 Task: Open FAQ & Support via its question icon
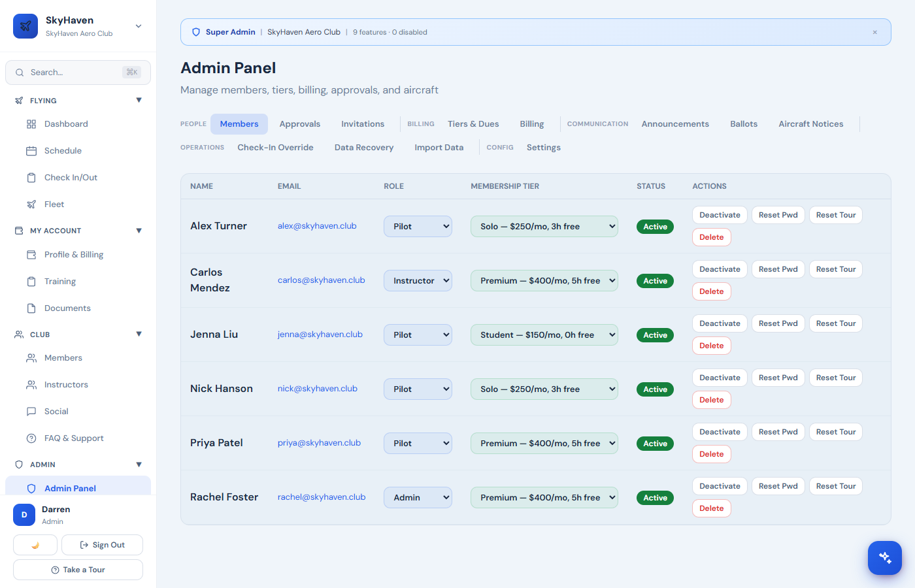point(31,438)
